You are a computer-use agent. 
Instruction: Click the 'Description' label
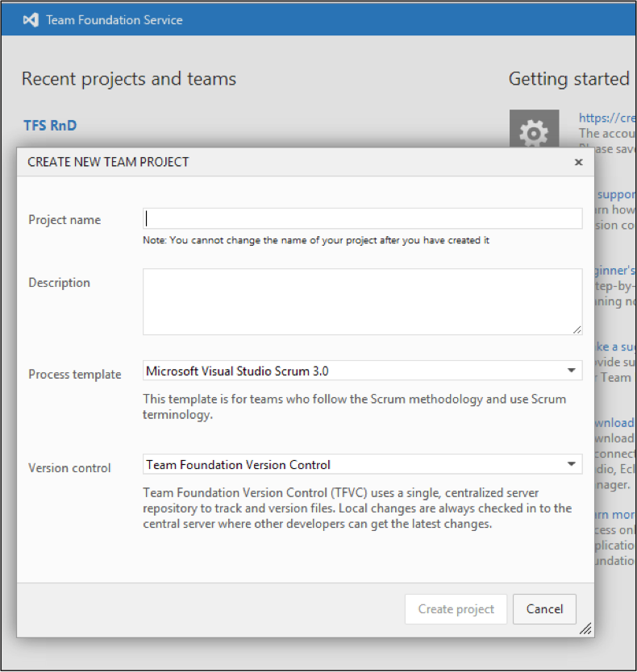point(59,283)
